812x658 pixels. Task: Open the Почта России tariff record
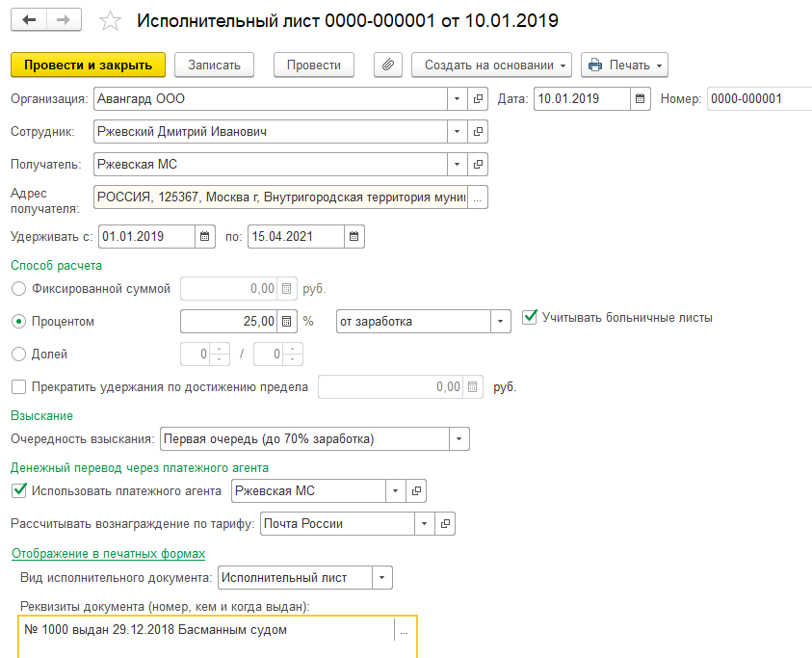click(x=445, y=524)
